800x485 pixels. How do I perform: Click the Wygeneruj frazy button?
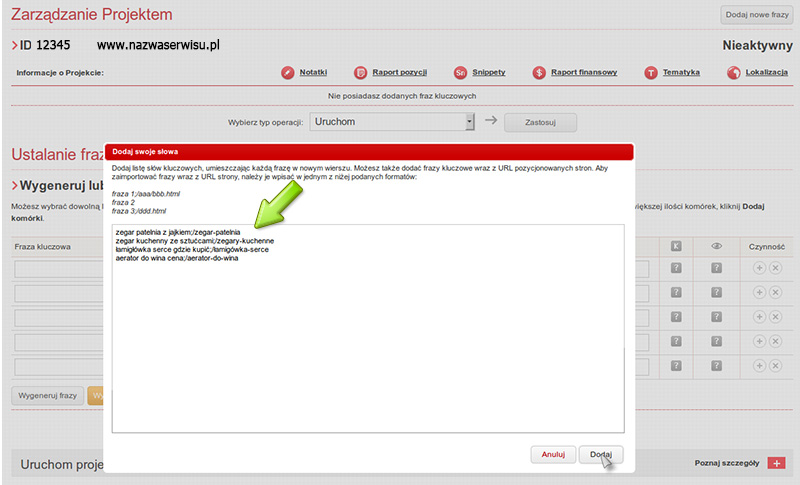point(47,395)
